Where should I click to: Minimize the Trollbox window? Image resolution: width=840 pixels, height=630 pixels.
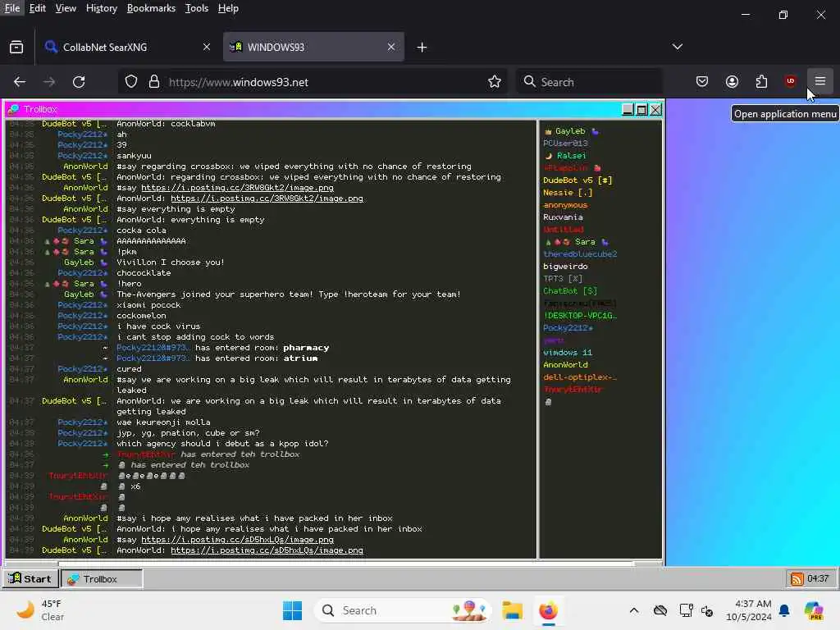click(x=628, y=109)
